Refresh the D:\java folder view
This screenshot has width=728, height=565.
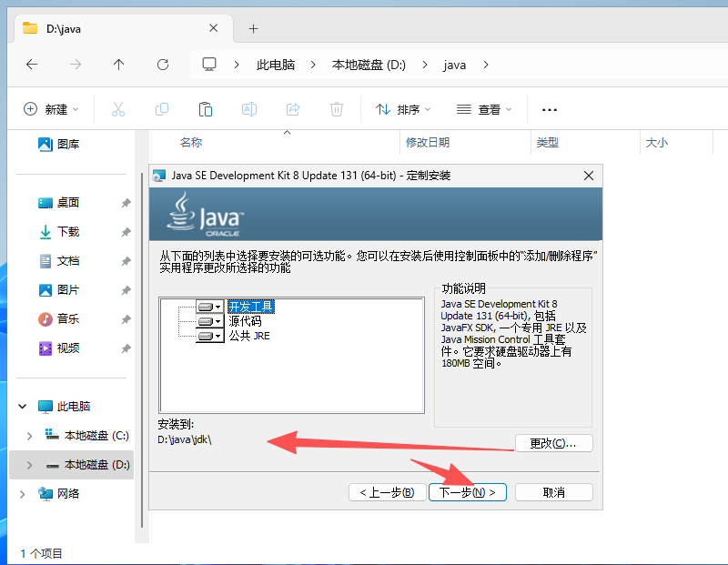[163, 64]
